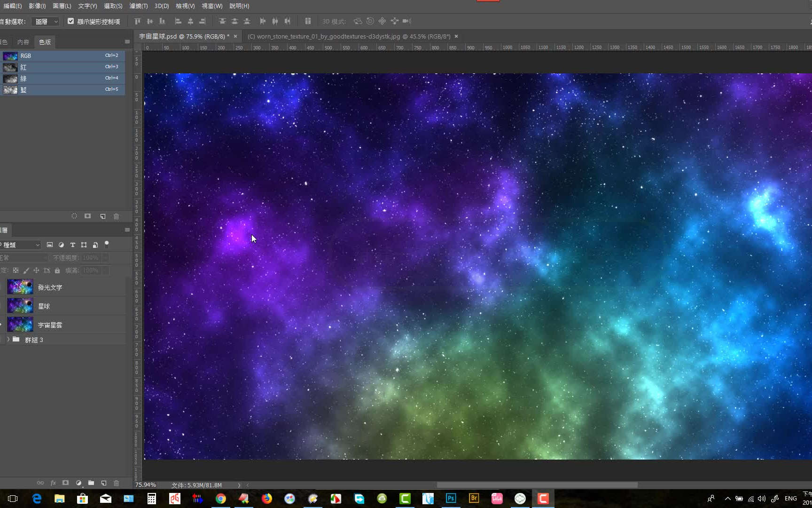Screen dimensions: 812x508
Task: Expand the 群組 3 layer group
Action: click(8, 339)
